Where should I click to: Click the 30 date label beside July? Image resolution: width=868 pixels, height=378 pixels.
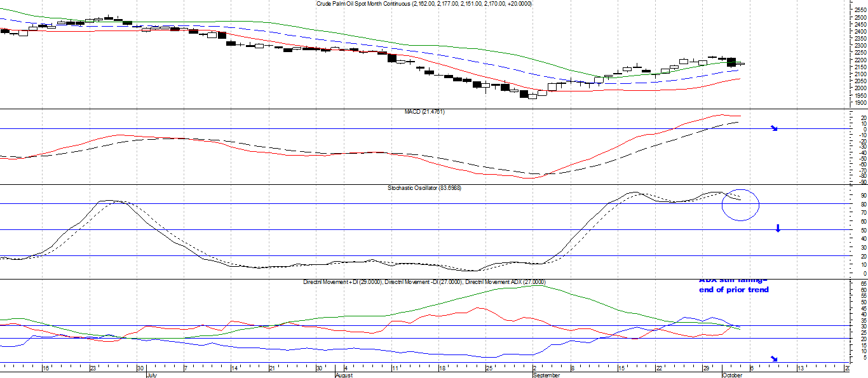(x=140, y=368)
